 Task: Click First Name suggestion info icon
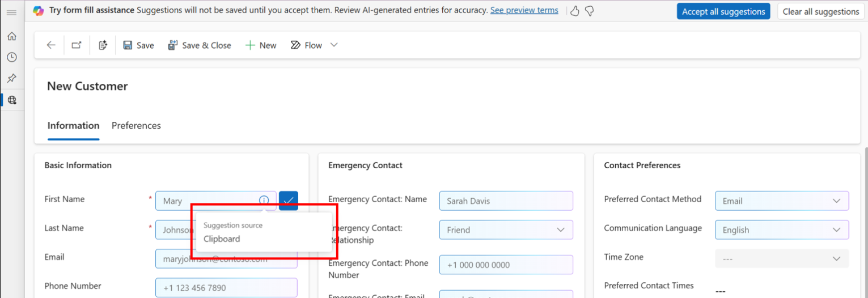click(x=264, y=200)
